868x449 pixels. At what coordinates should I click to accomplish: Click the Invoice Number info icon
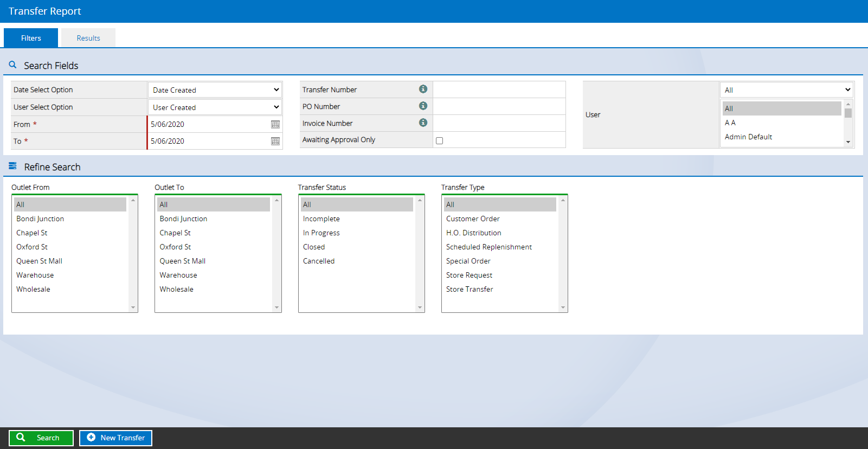point(423,123)
